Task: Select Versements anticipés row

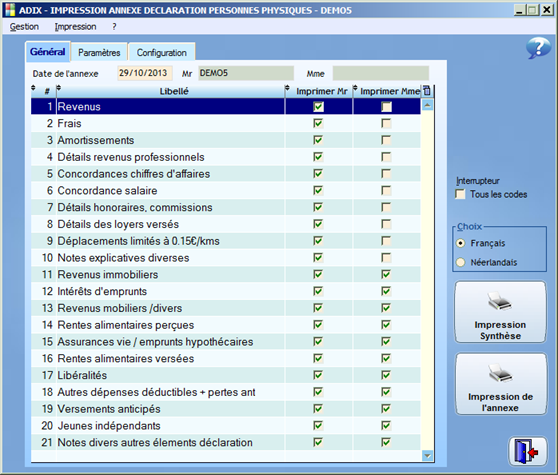Action: click(x=226, y=409)
